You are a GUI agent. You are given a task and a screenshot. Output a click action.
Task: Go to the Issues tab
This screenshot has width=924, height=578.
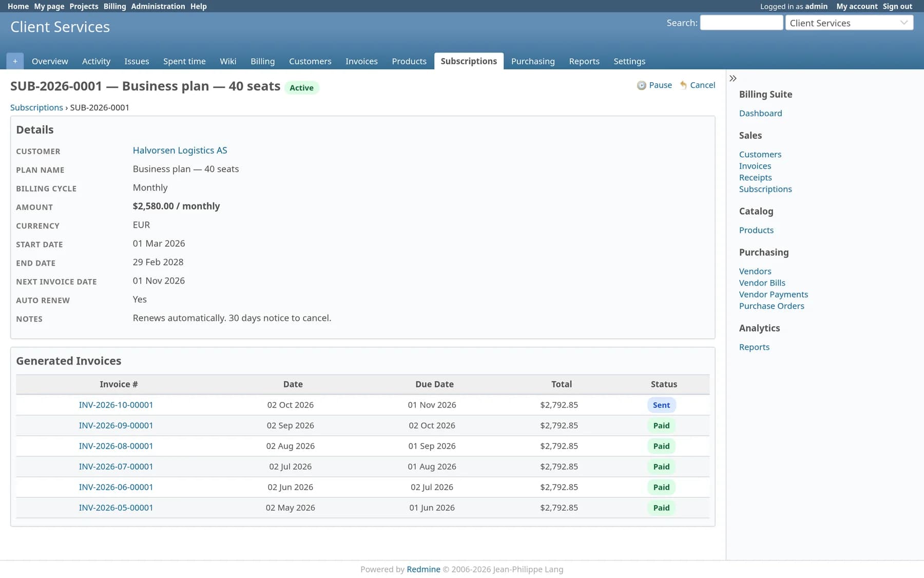click(x=137, y=61)
